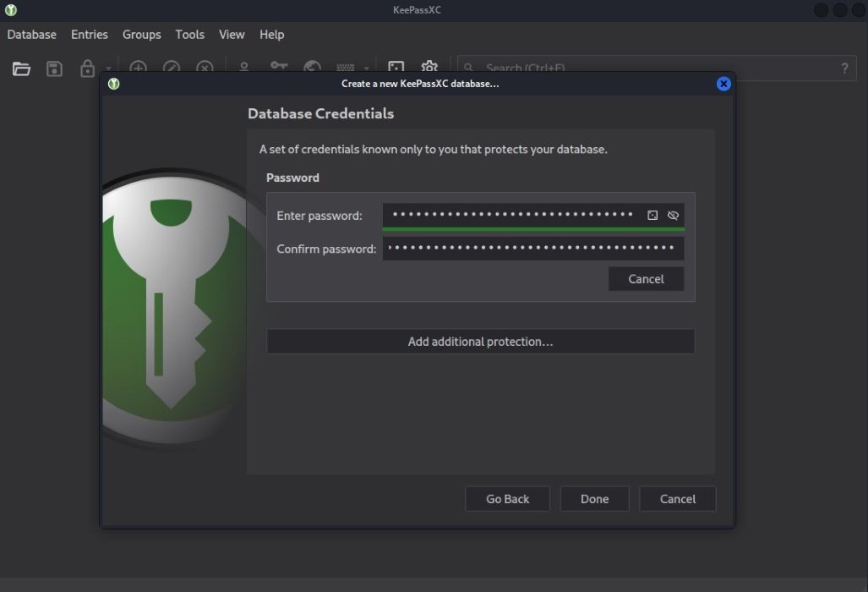Go Back to the previous wizard step
This screenshot has height=592, width=868.
point(507,498)
